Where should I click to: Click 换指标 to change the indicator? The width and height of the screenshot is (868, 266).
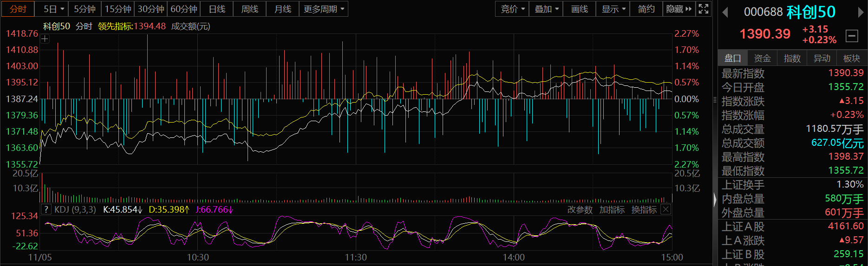644,210
